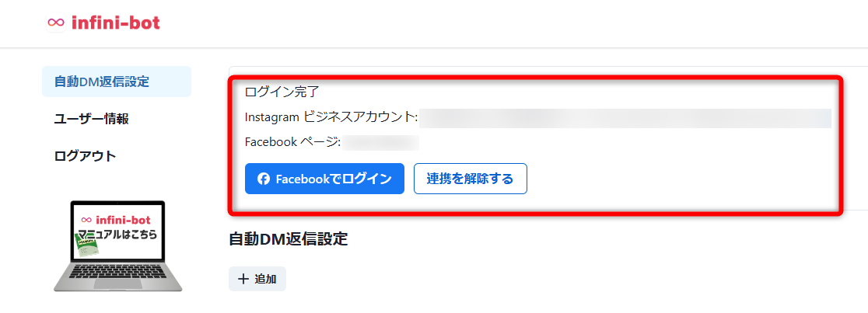Click the infinity symbol logo icon

tap(56, 23)
